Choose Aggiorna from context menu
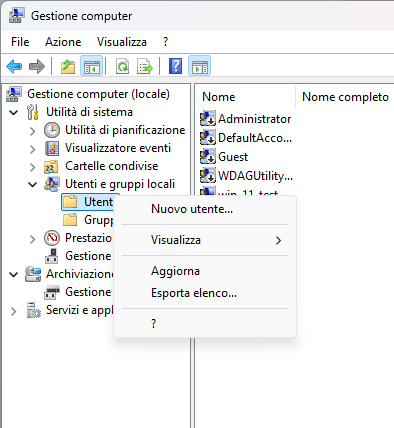The image size is (394, 428). pyautogui.click(x=205, y=271)
